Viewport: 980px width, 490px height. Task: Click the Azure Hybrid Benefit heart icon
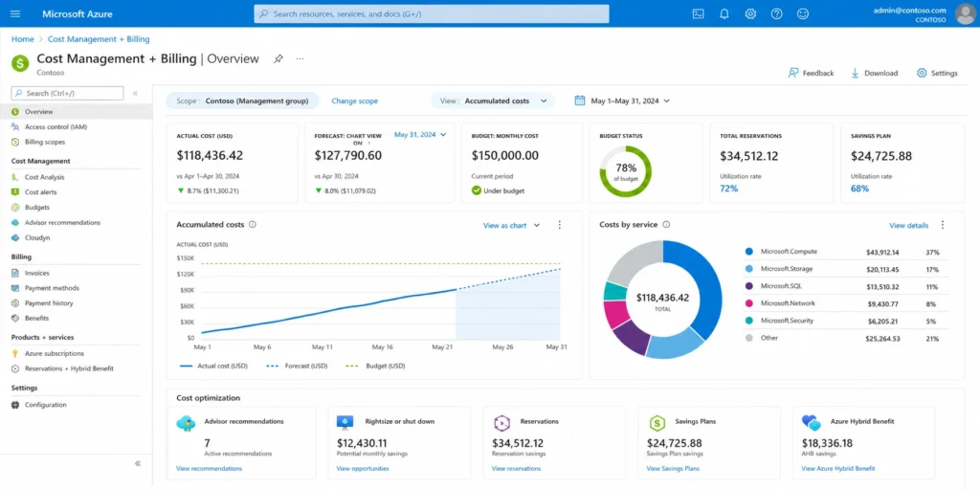pyautogui.click(x=812, y=423)
